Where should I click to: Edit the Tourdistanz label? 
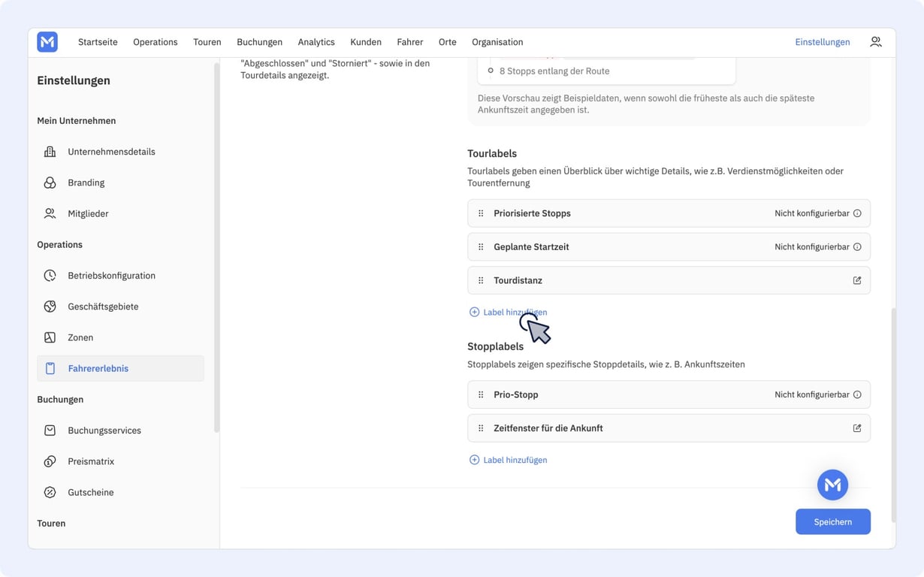pyautogui.click(x=857, y=280)
